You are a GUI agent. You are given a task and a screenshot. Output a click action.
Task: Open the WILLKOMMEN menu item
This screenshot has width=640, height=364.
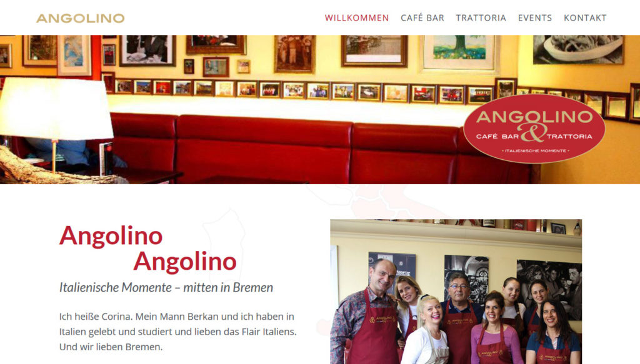pyautogui.click(x=357, y=18)
